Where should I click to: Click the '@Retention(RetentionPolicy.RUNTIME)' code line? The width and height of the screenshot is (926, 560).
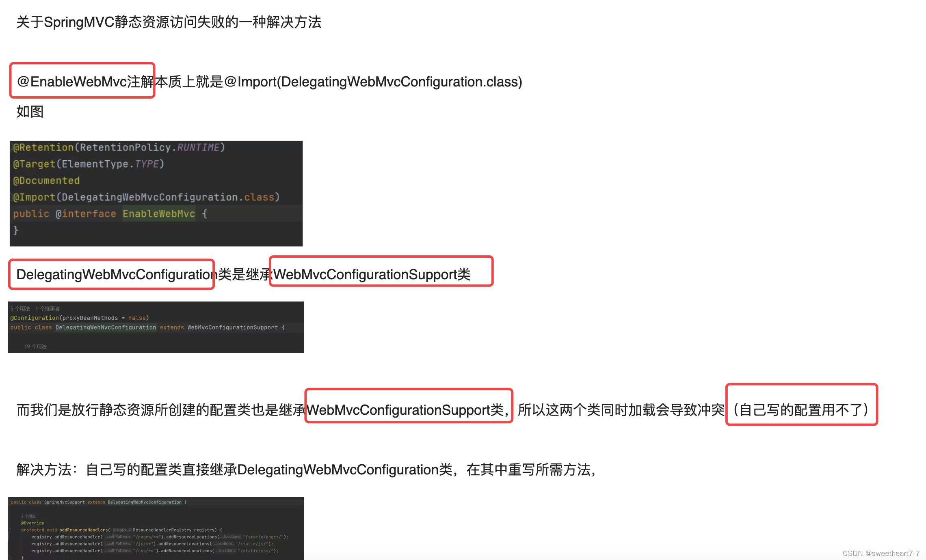(119, 147)
